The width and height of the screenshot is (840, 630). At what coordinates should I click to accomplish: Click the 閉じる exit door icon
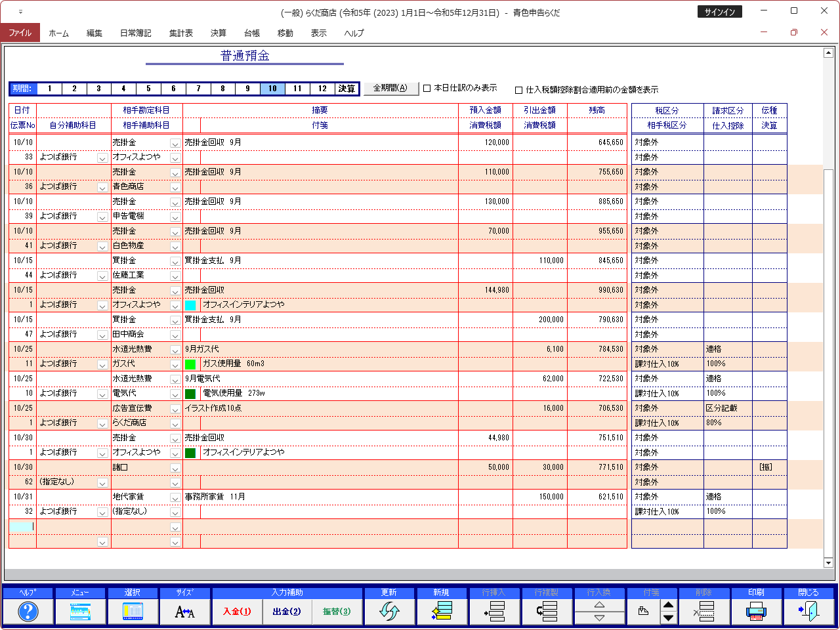pos(809,612)
